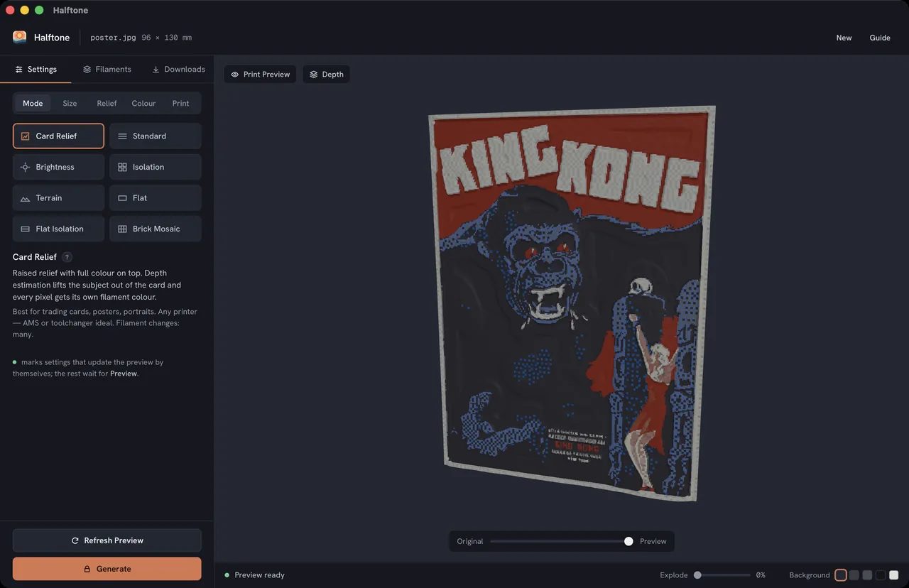
Task: Click the 'Preview ready' status text
Action: (x=259, y=575)
